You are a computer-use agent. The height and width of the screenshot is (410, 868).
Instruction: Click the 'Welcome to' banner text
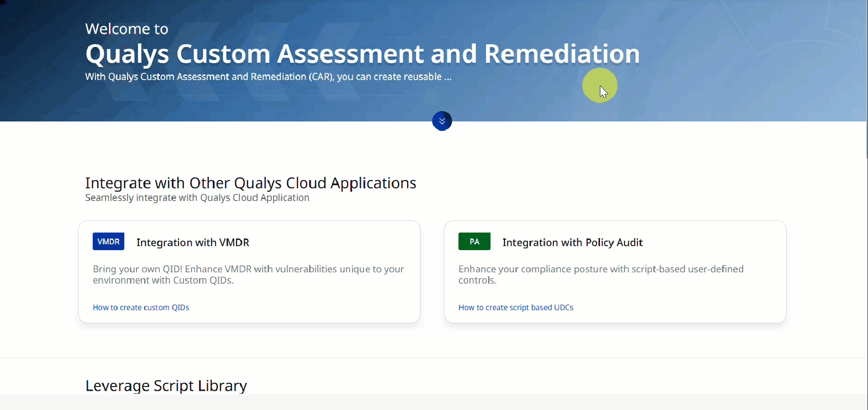click(x=127, y=29)
